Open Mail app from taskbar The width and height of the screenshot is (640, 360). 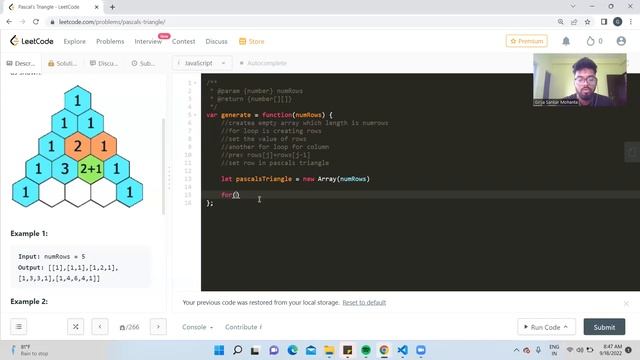pos(311,350)
